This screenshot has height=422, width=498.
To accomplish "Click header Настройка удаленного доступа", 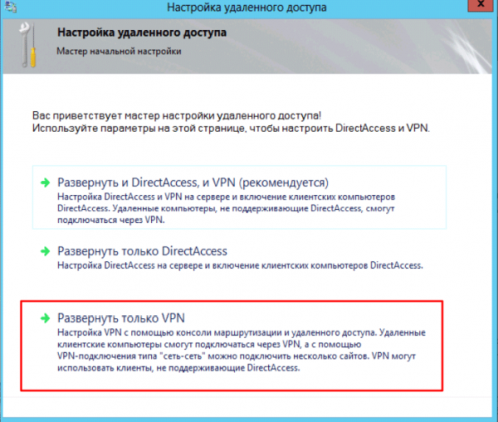I will pyautogui.click(x=142, y=33).
